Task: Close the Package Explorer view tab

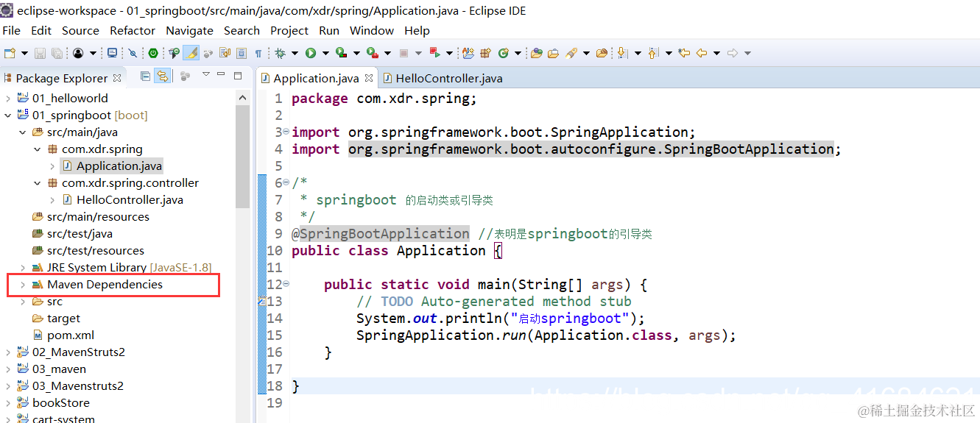Action: 116,78
